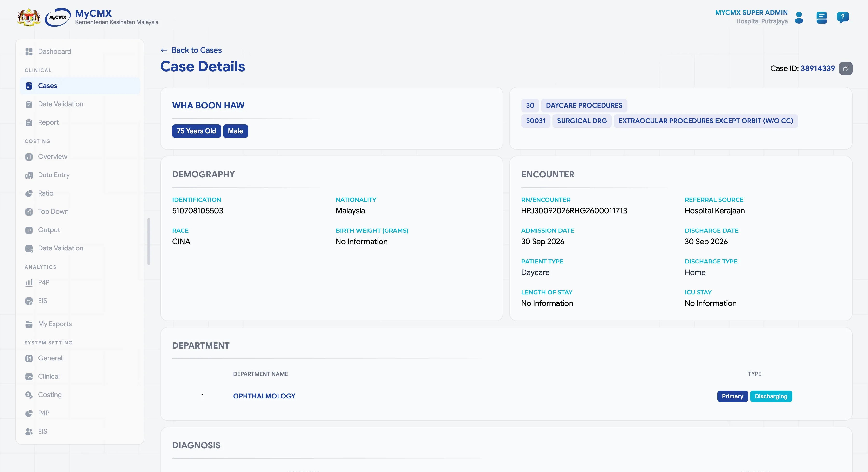Click the DAYCARE PROCEDURES tag

583,105
